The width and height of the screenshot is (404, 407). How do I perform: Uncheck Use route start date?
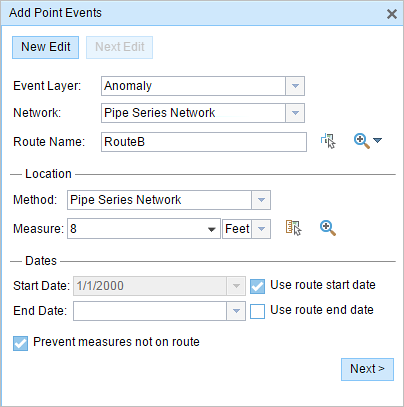pyautogui.click(x=257, y=286)
